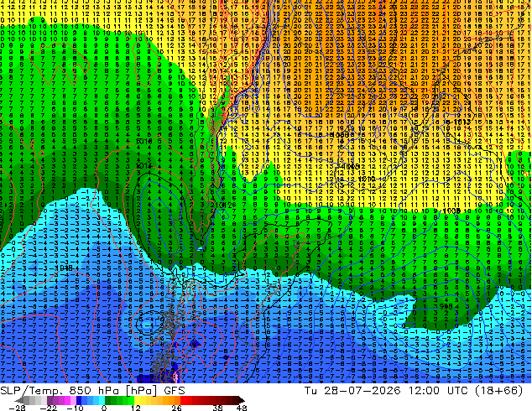Click the 48 value on the temperature legend
Viewport: 532px width, 411px height.
[x=242, y=408]
